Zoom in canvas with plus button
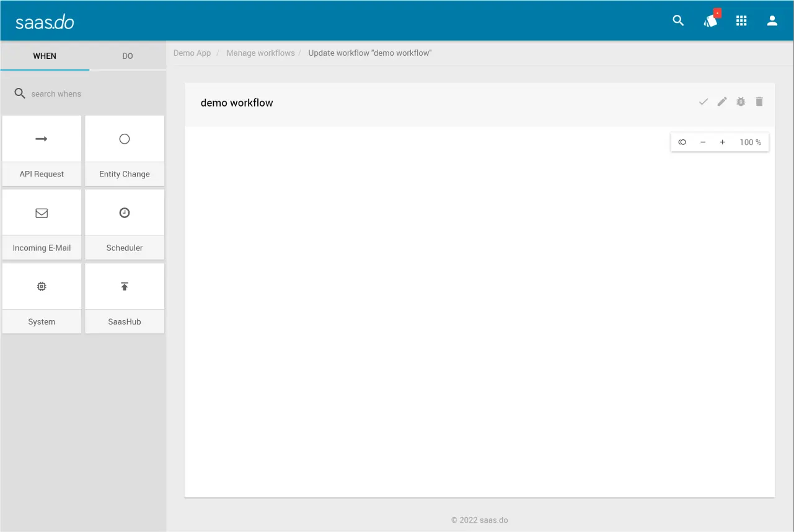The height and width of the screenshot is (532, 794). 722,142
